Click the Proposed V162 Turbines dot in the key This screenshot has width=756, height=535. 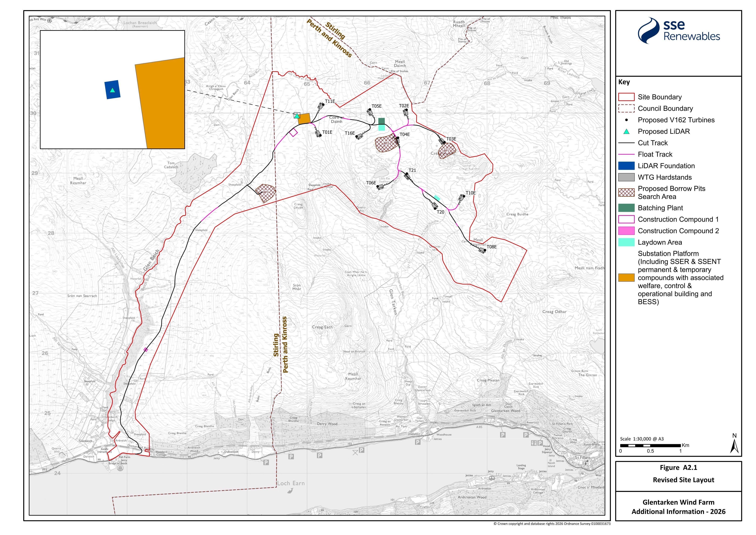(626, 120)
